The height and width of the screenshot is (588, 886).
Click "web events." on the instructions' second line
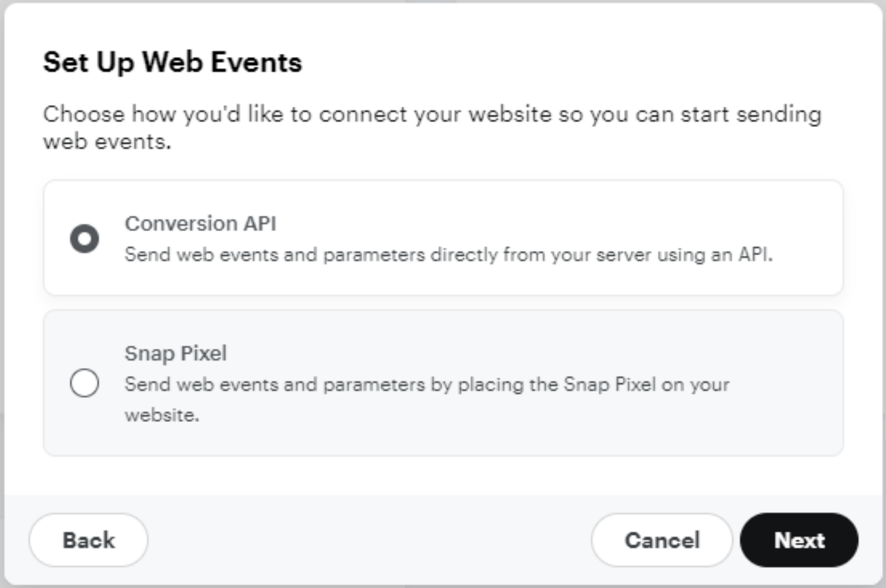pyautogui.click(x=107, y=142)
